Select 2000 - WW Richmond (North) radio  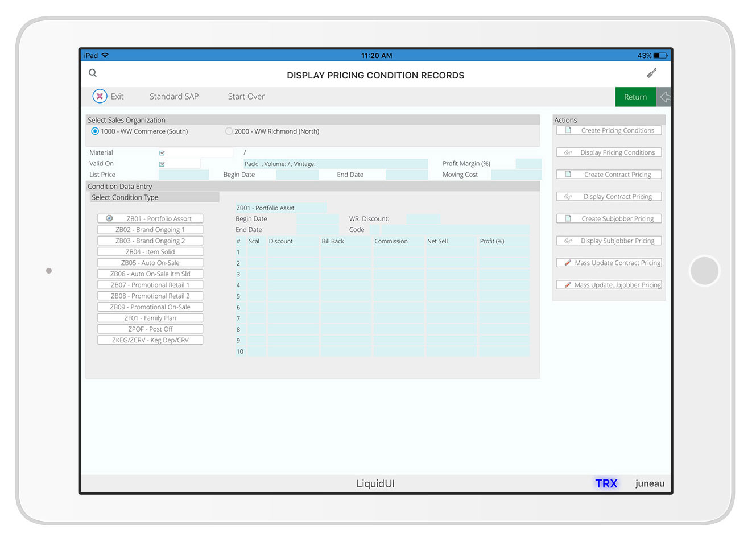tap(229, 131)
